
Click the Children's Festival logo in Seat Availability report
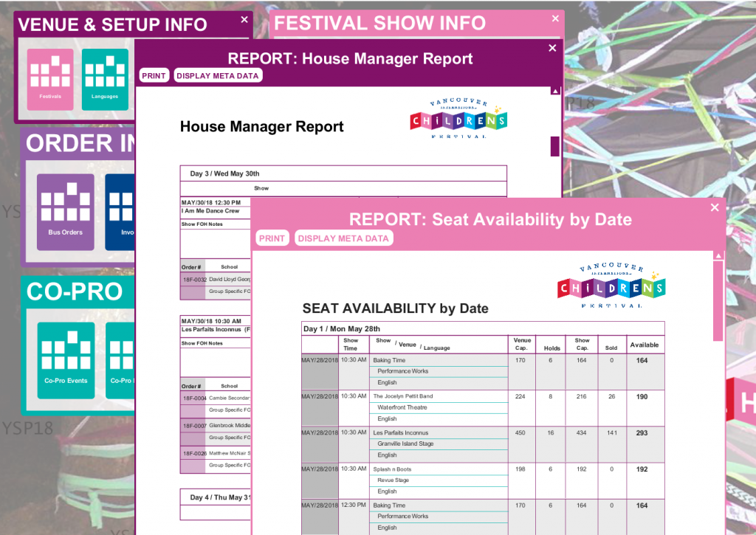tap(611, 286)
